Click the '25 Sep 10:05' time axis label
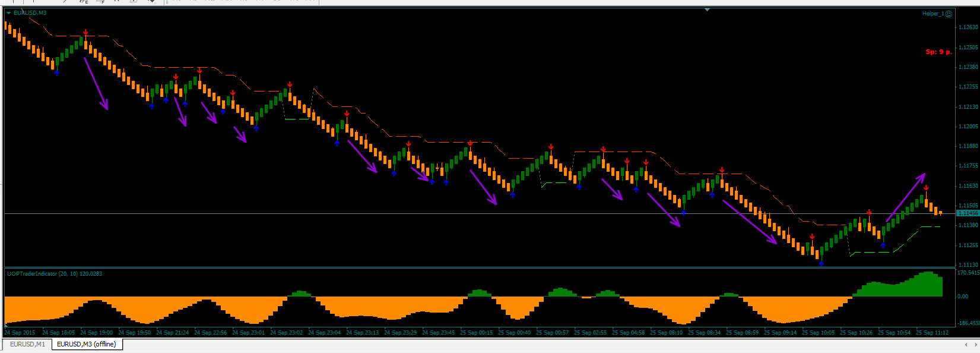The image size is (980, 353). [818, 333]
